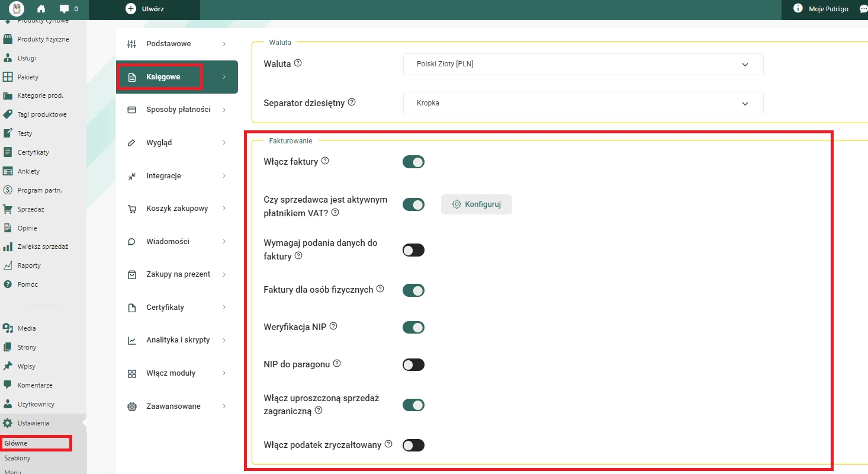Click the Pomoc question mark icon
Viewport: 868px width, 474px height.
pyautogui.click(x=8, y=284)
